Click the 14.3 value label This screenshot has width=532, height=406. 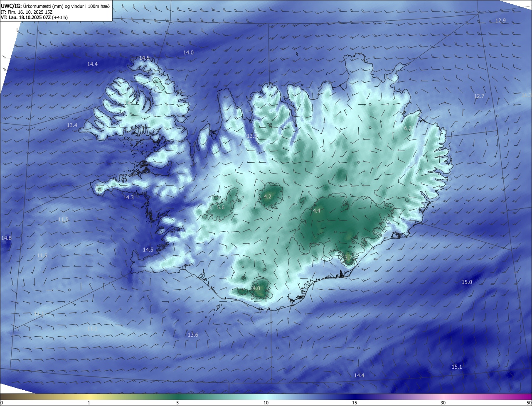pyautogui.click(x=128, y=198)
